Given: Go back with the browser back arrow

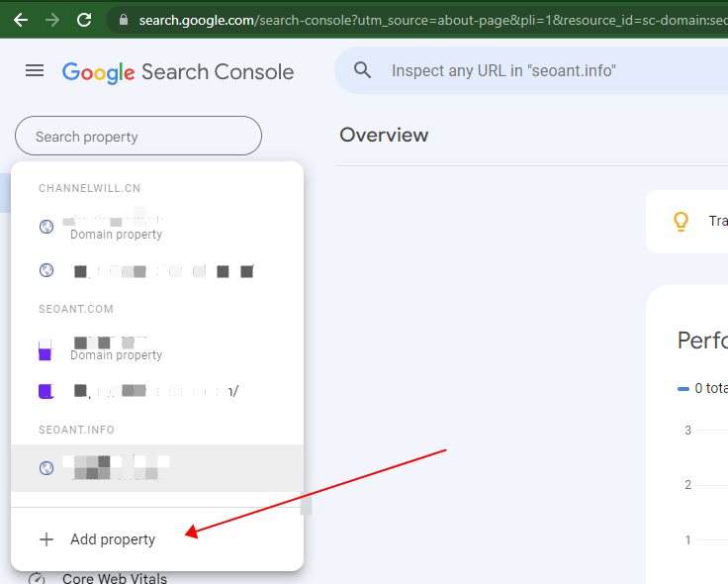Looking at the screenshot, I should click(21, 20).
